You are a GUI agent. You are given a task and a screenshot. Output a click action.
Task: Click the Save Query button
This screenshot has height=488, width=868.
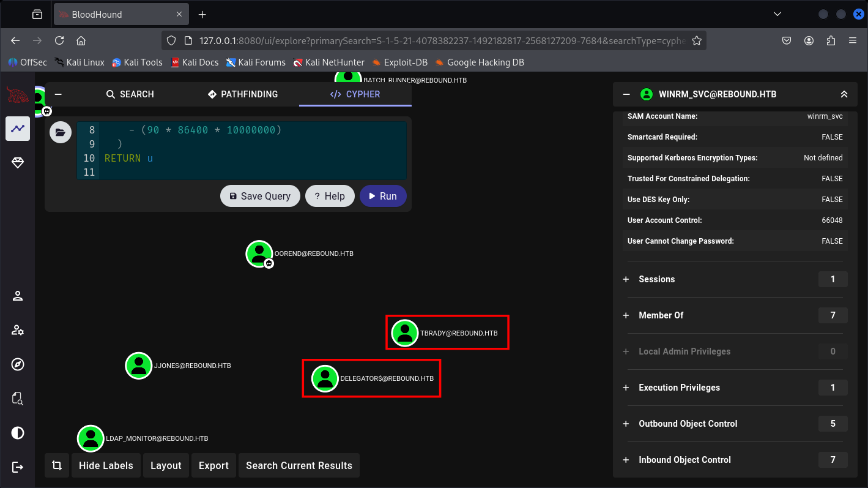tap(260, 196)
